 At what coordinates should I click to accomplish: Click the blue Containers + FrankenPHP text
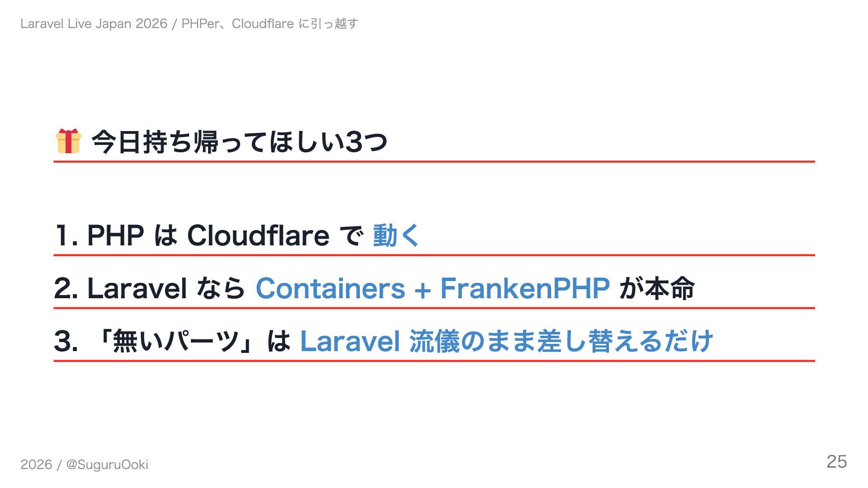click(x=433, y=288)
